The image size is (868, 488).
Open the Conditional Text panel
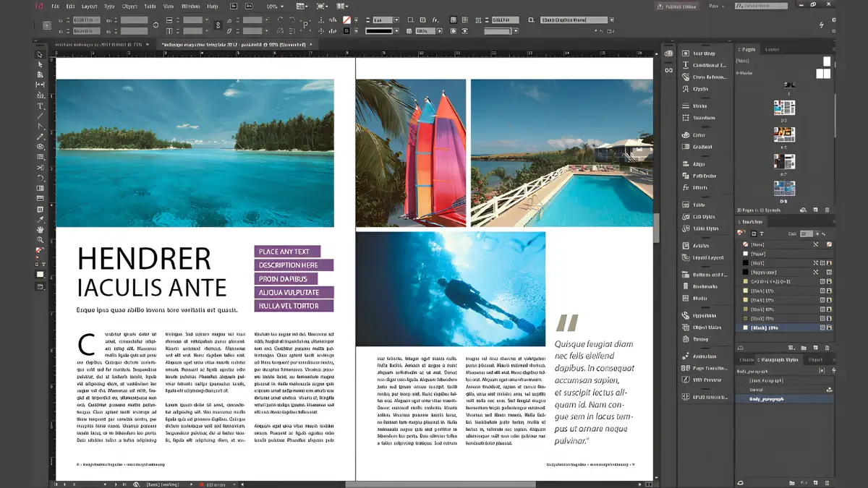[x=705, y=65]
